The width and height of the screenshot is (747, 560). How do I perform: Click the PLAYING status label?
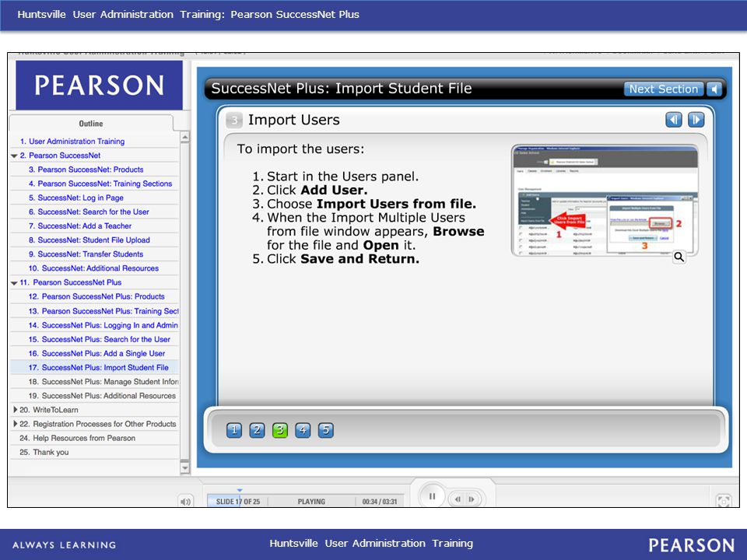pos(311,502)
